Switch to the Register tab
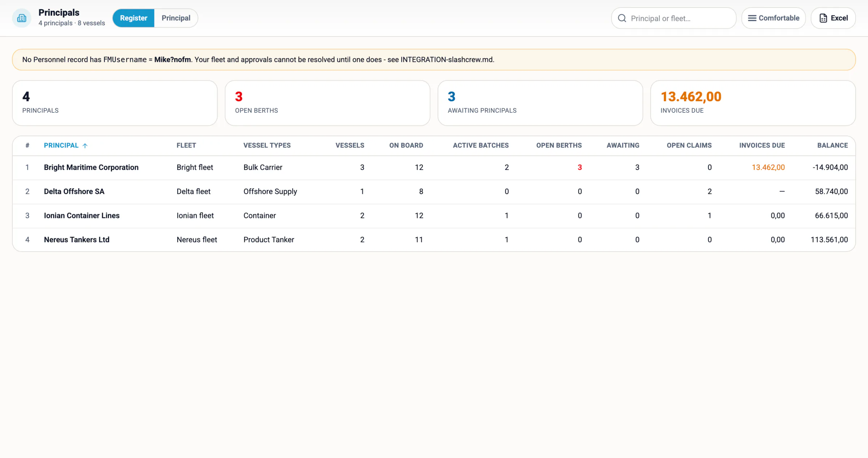 pyautogui.click(x=133, y=18)
